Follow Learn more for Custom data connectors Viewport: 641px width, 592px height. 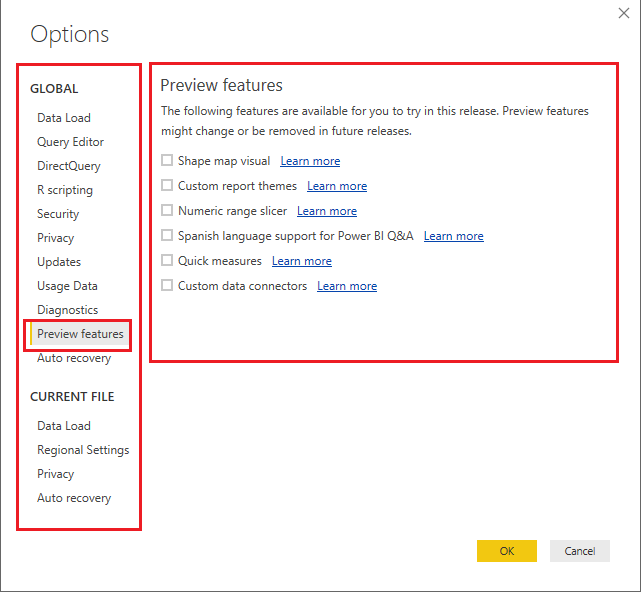[347, 286]
